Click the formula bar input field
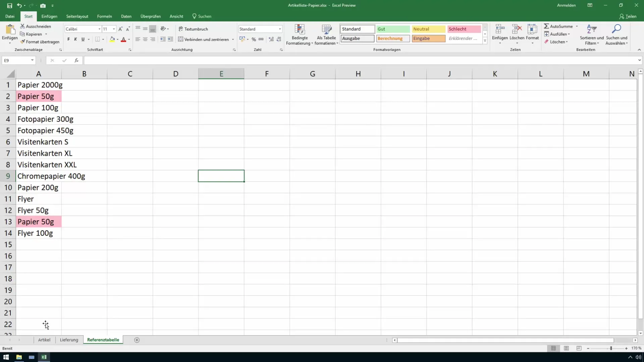 click(x=360, y=60)
